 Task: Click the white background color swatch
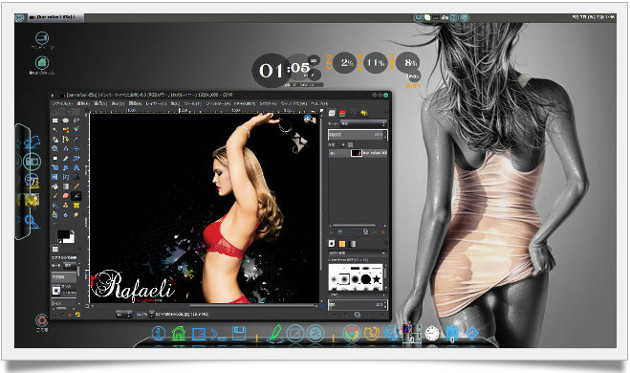pyautogui.click(x=72, y=240)
